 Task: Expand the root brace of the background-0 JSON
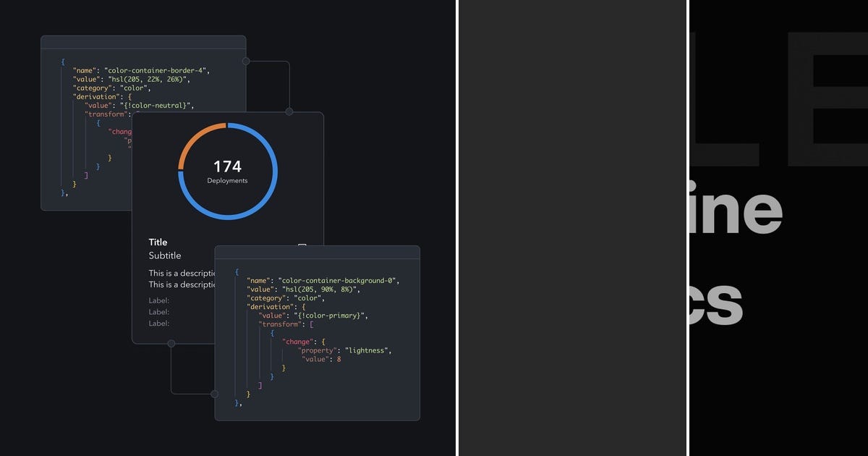[237, 271]
